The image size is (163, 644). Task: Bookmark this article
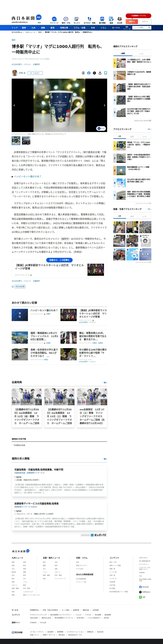click(x=106, y=73)
